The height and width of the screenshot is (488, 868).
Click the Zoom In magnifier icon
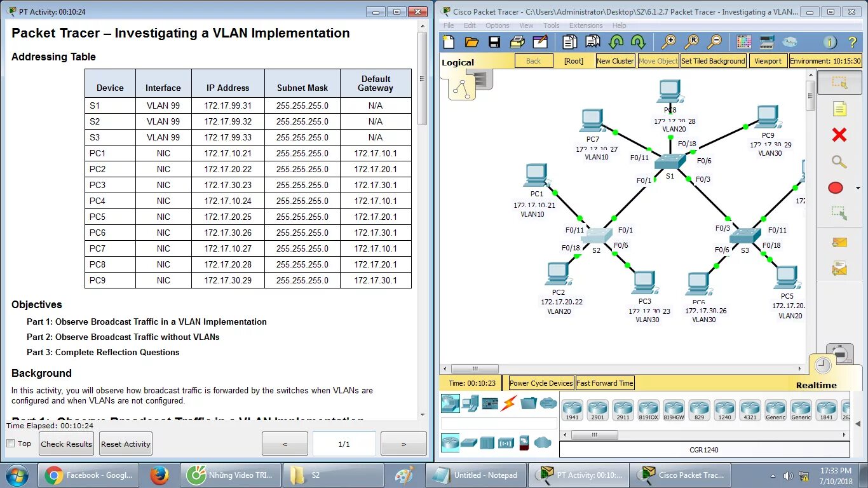point(668,42)
